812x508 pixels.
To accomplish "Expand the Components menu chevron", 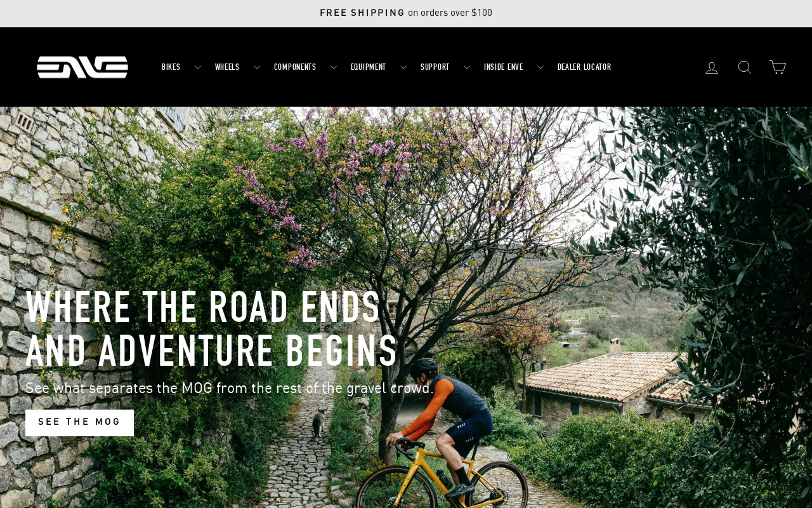I will pyautogui.click(x=333, y=67).
